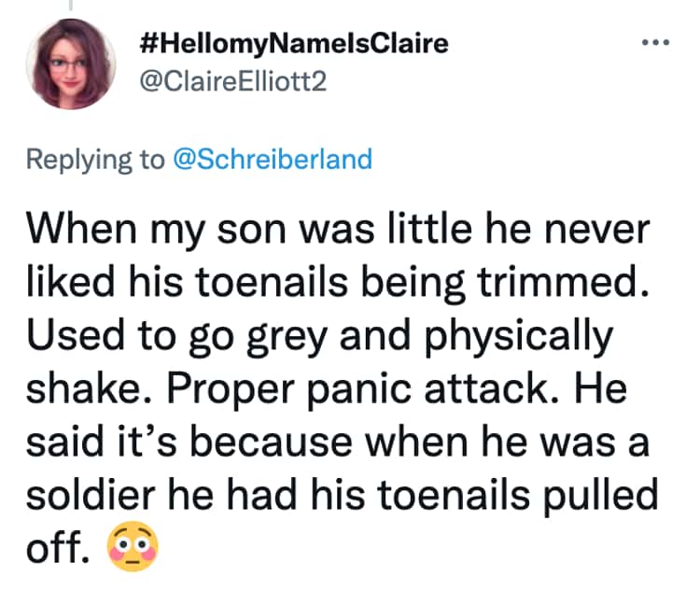Click the "Replying to" label

(93, 159)
